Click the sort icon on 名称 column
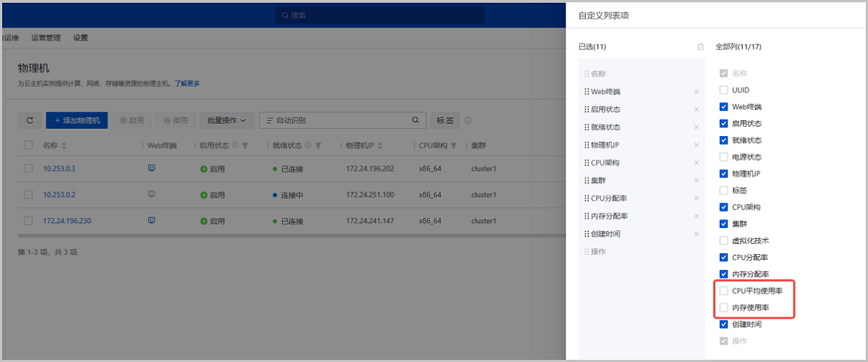 pos(64,146)
